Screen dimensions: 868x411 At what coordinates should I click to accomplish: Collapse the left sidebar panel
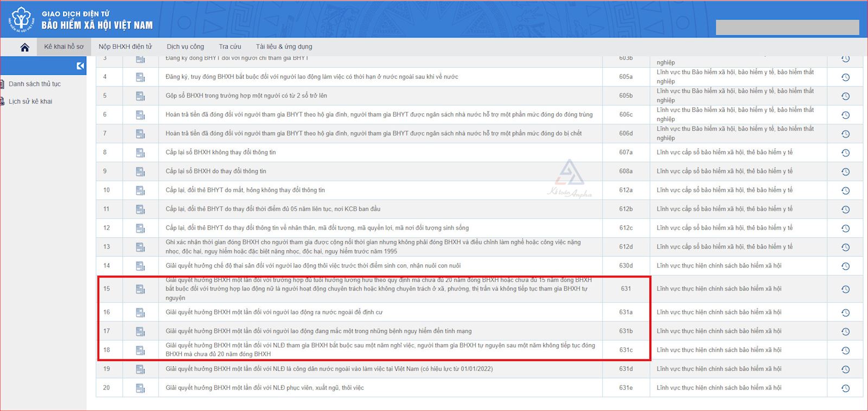click(x=80, y=66)
